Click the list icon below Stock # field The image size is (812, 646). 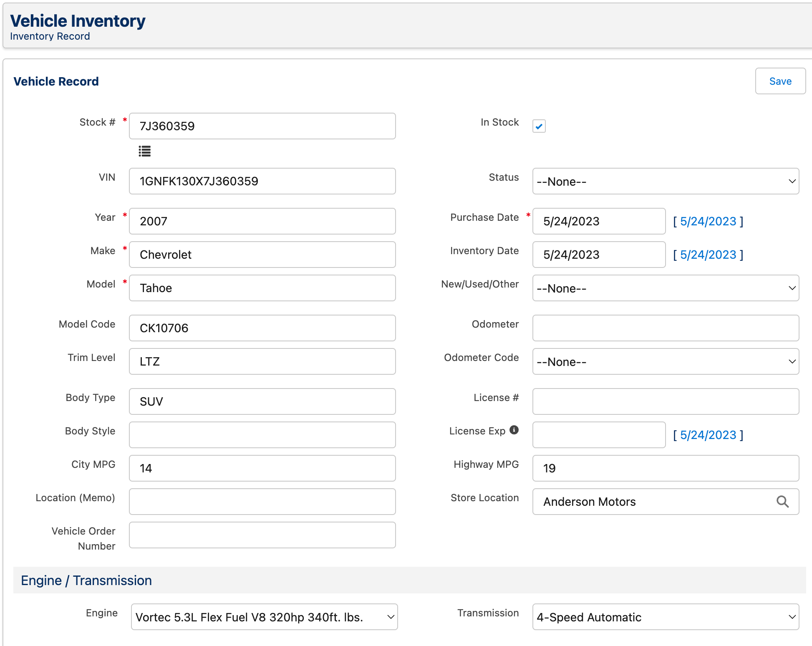coord(145,151)
